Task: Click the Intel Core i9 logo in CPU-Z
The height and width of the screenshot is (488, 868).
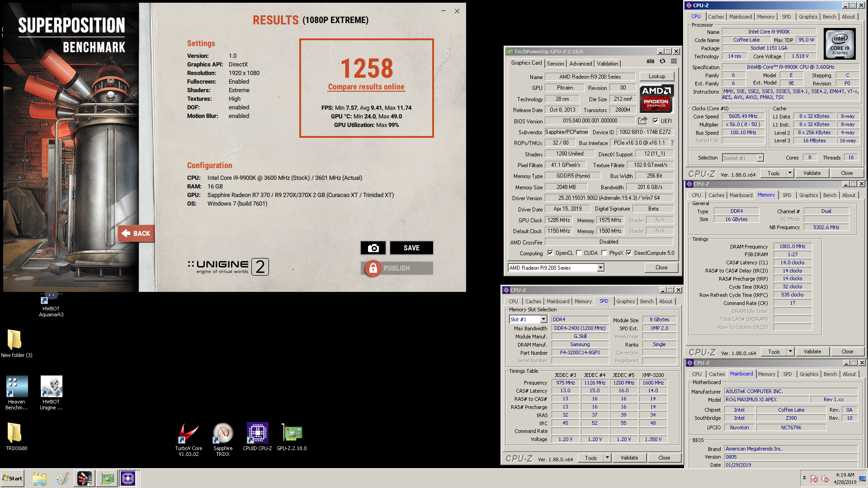Action: click(x=840, y=44)
